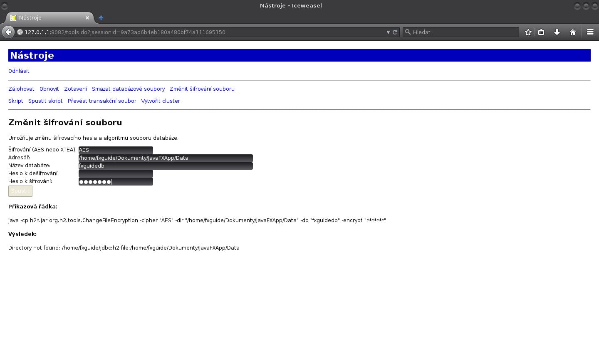The width and height of the screenshot is (599, 364).
Task: Click the bookmark star icon
Action: 527,32
